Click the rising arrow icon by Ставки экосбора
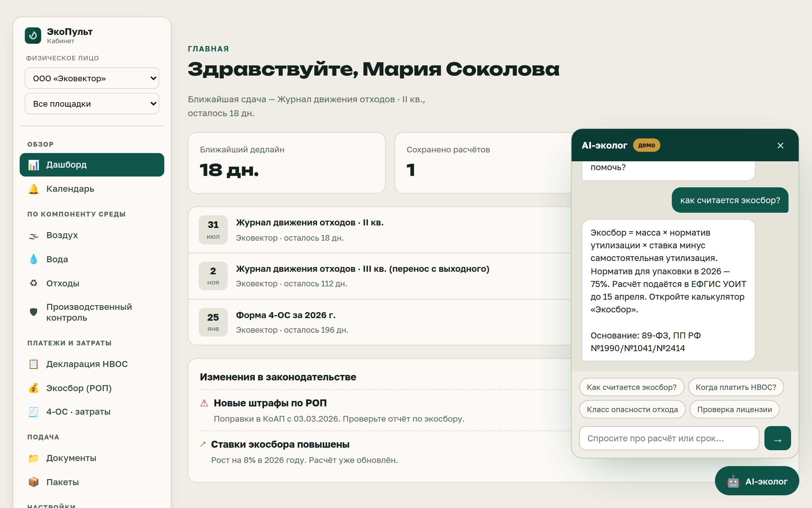The width and height of the screenshot is (812, 508). click(203, 444)
